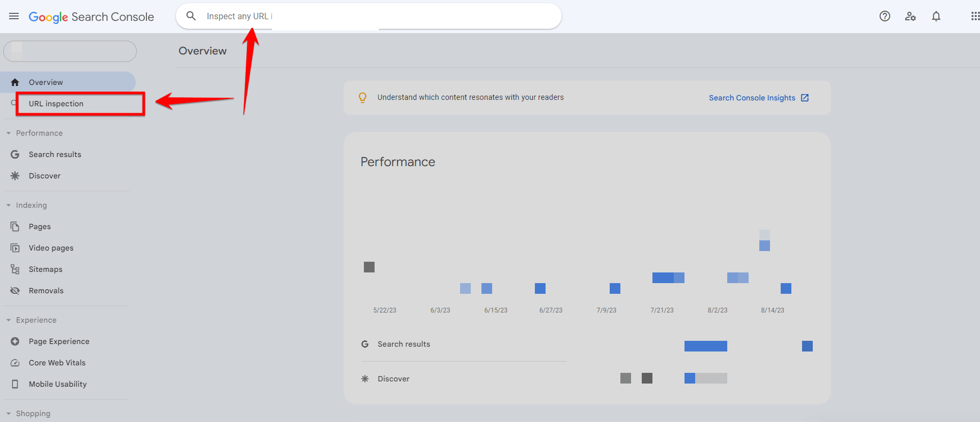This screenshot has height=422, width=980.
Task: Click the lightbulb insights icon
Action: [x=362, y=98]
